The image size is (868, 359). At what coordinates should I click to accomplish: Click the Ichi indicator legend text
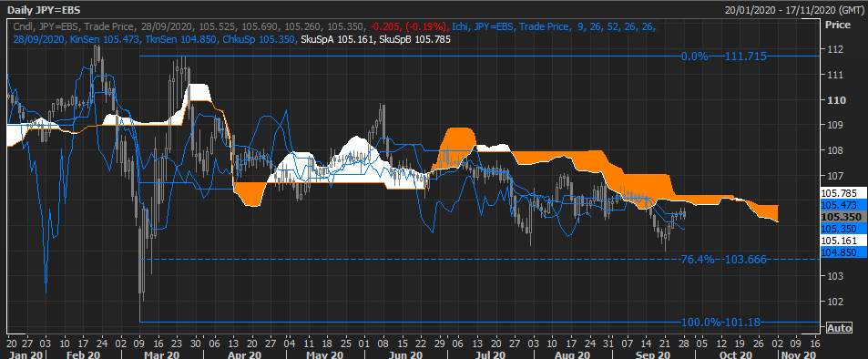[x=460, y=26]
